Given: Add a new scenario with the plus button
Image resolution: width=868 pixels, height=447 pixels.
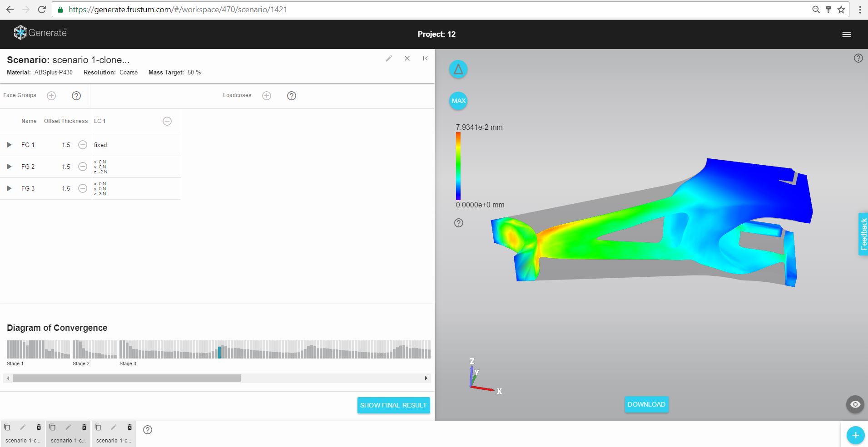Looking at the screenshot, I should pyautogui.click(x=855, y=436).
